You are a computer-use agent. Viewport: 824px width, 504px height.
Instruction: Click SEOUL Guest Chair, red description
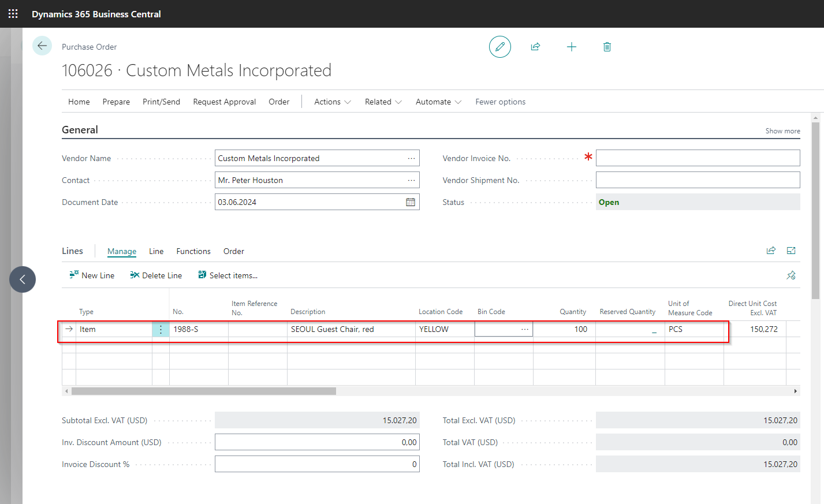pyautogui.click(x=351, y=329)
